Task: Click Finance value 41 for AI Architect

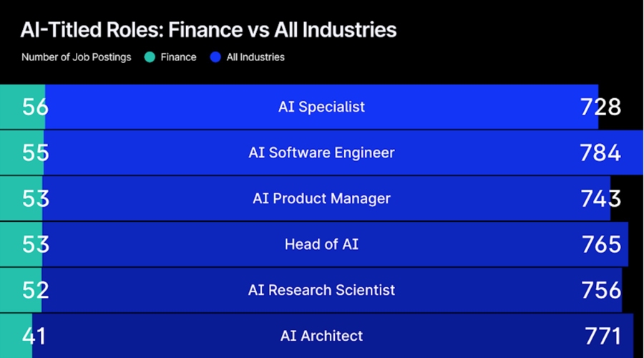Action: coord(34,335)
